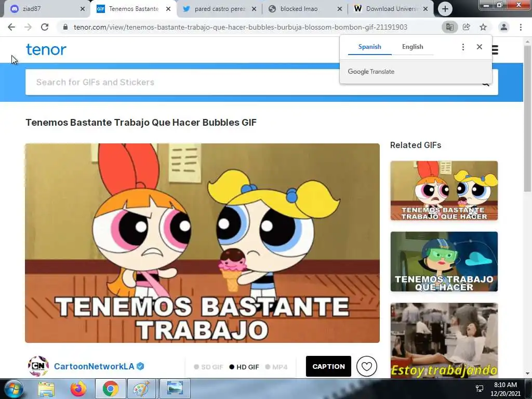
Task: Close the Google Translate popup
Action: [479, 47]
